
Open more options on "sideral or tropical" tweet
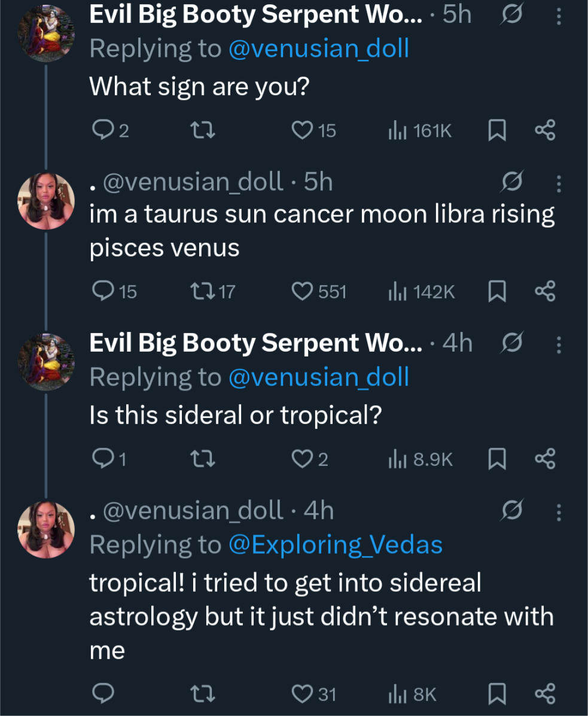point(559,345)
